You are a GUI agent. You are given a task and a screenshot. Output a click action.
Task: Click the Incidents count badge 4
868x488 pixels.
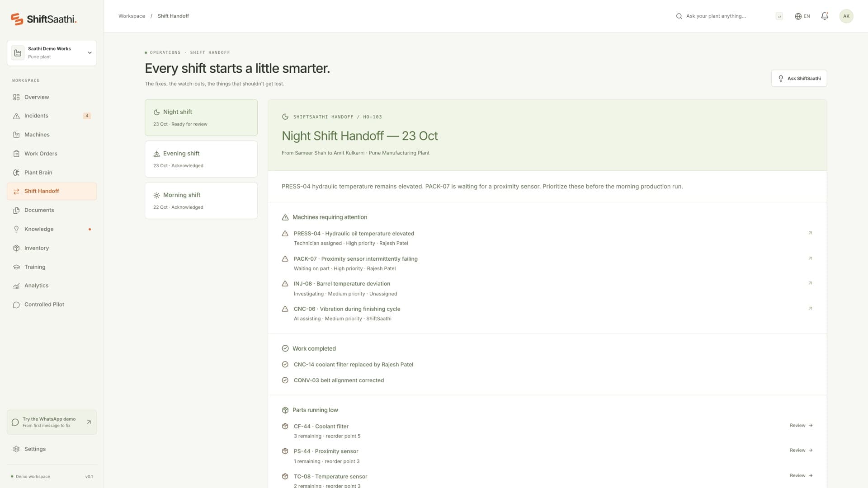tap(87, 116)
